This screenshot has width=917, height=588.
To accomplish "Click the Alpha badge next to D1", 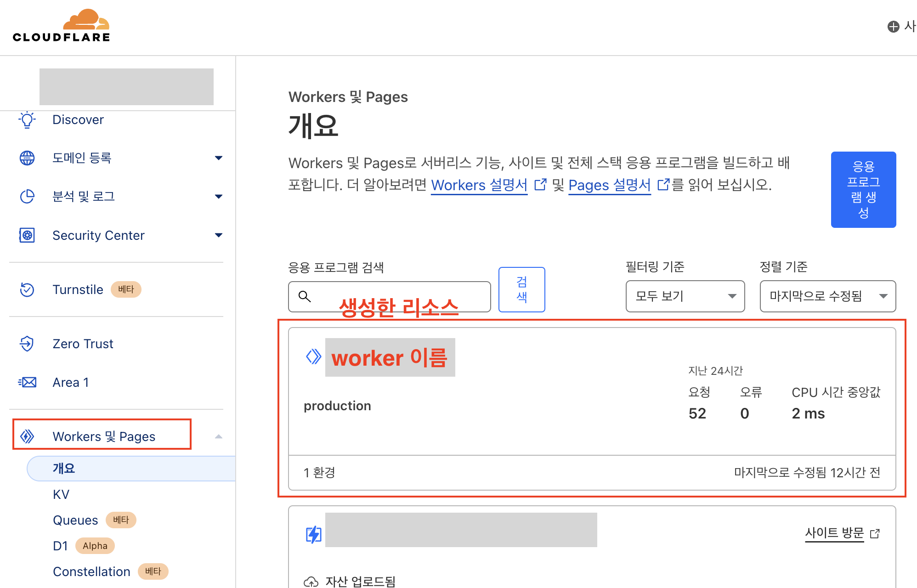I will coord(95,546).
